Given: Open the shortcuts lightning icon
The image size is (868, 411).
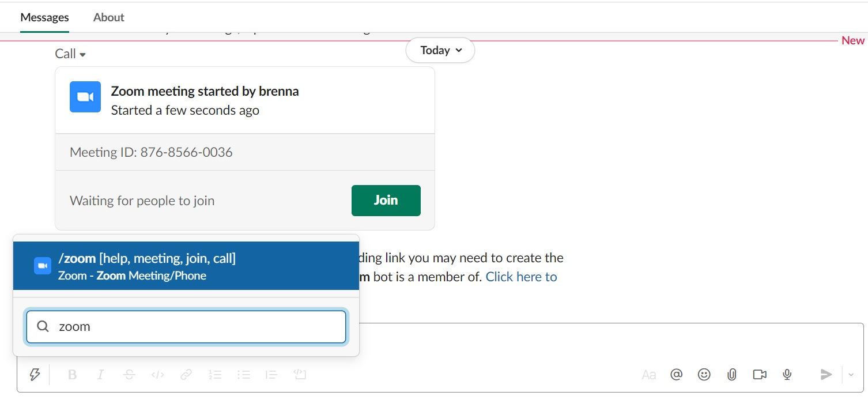Looking at the screenshot, I should click(35, 374).
